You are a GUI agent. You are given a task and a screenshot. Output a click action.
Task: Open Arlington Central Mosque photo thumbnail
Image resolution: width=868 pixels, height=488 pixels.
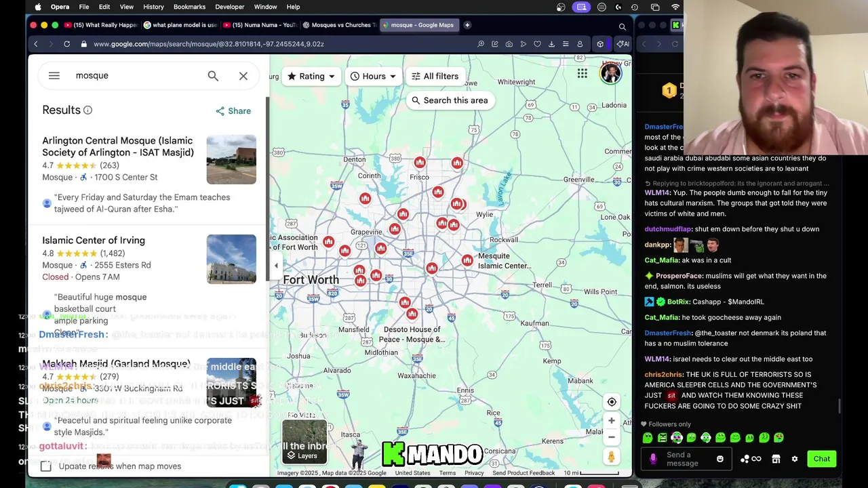(x=231, y=159)
